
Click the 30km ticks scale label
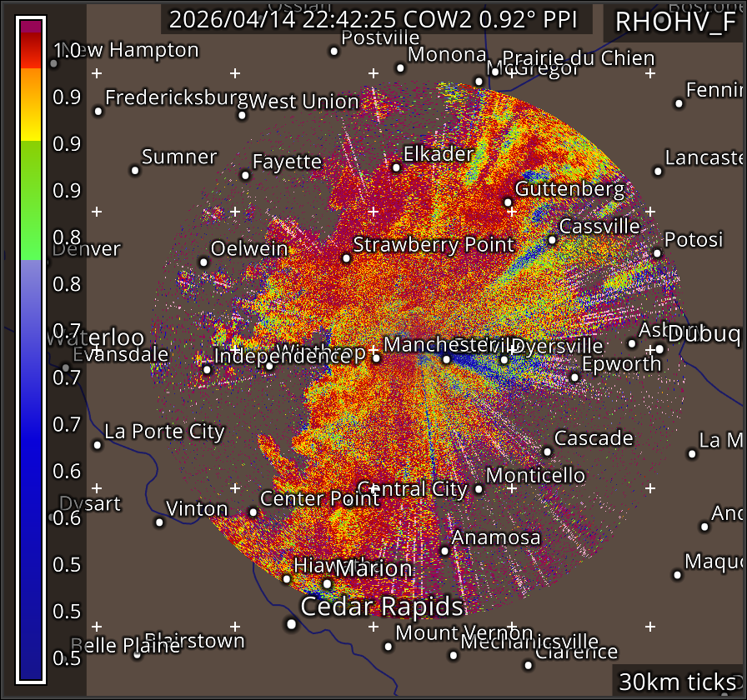pyautogui.click(x=679, y=682)
